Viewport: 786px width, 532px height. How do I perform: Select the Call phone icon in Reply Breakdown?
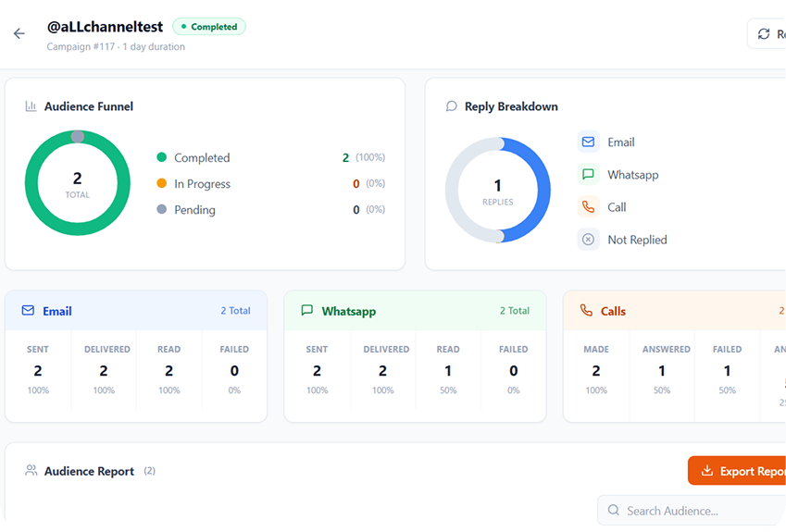point(588,207)
